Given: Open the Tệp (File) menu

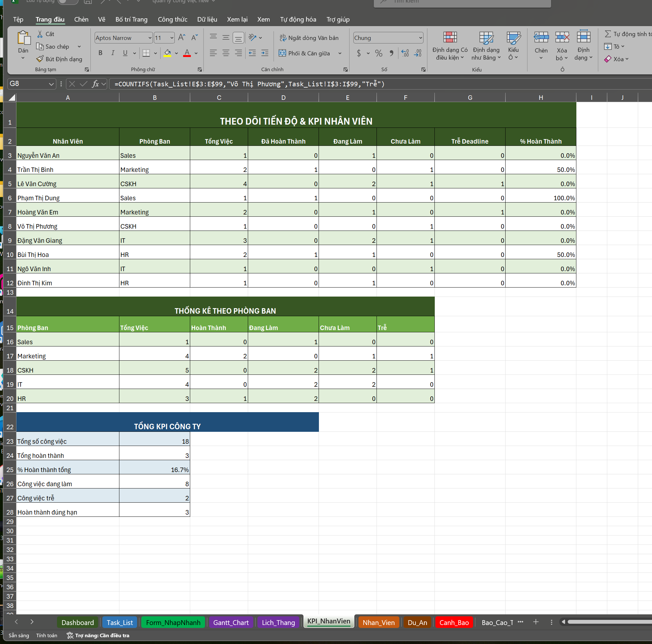Looking at the screenshot, I should coord(18,19).
